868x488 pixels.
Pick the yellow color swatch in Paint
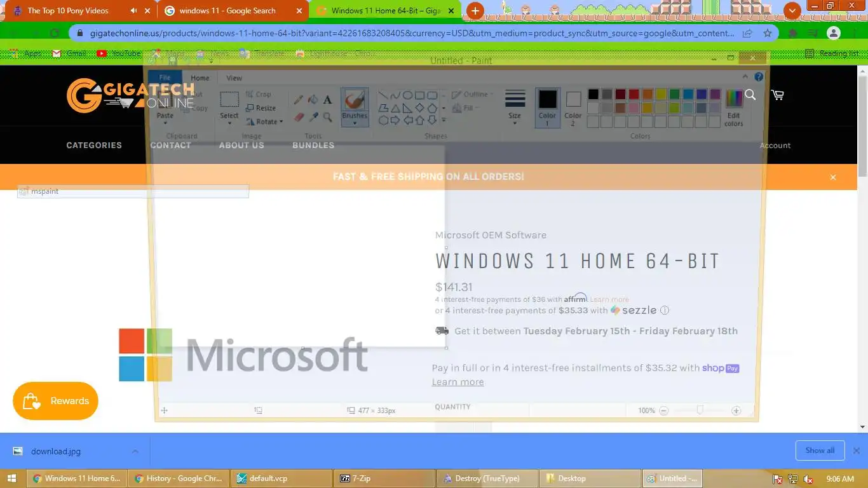[661, 94]
